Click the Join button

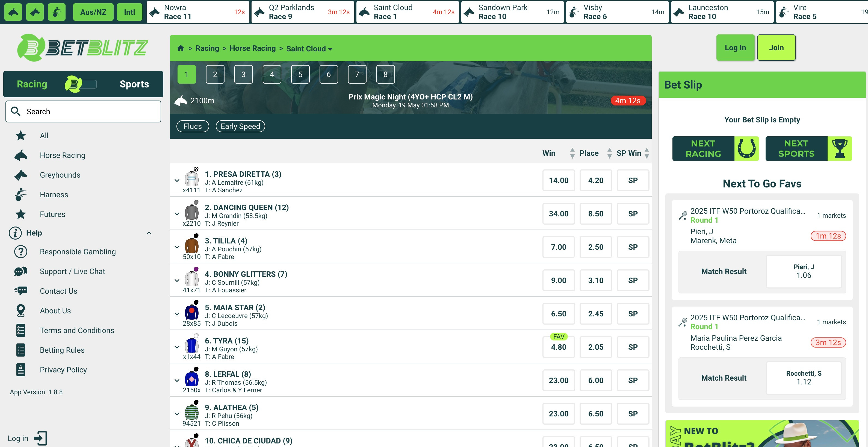click(x=776, y=48)
